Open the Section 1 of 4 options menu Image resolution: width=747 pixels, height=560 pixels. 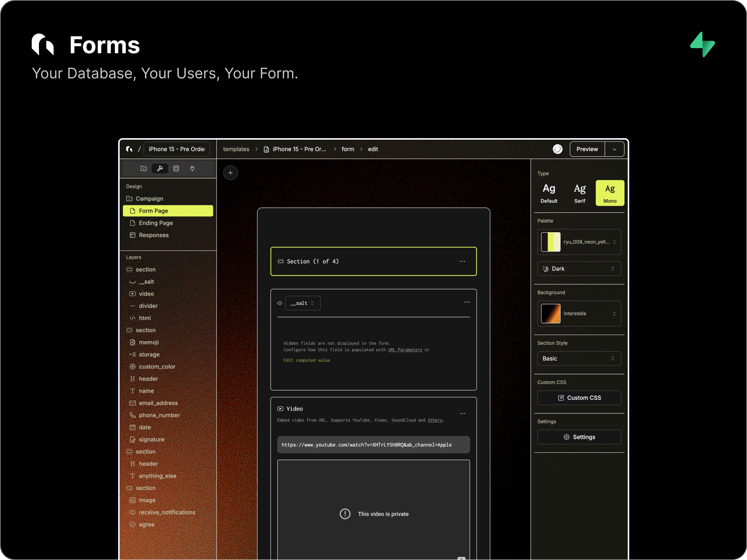pyautogui.click(x=462, y=261)
